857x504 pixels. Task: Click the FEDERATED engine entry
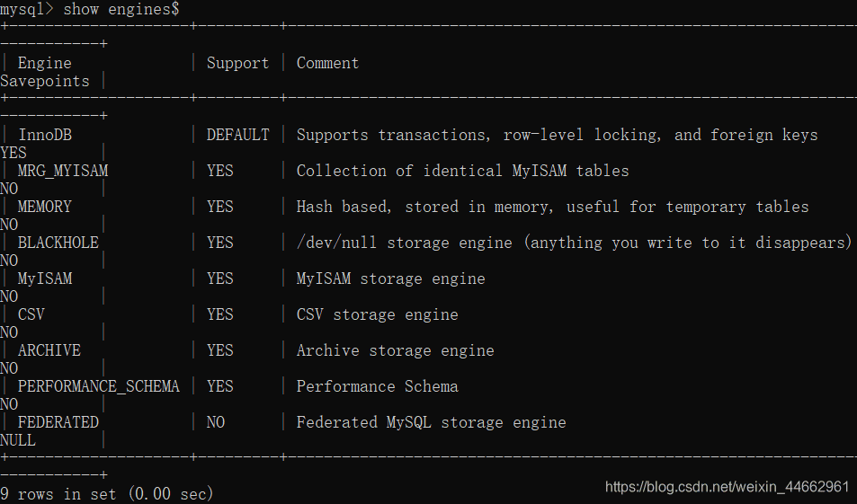tap(58, 422)
